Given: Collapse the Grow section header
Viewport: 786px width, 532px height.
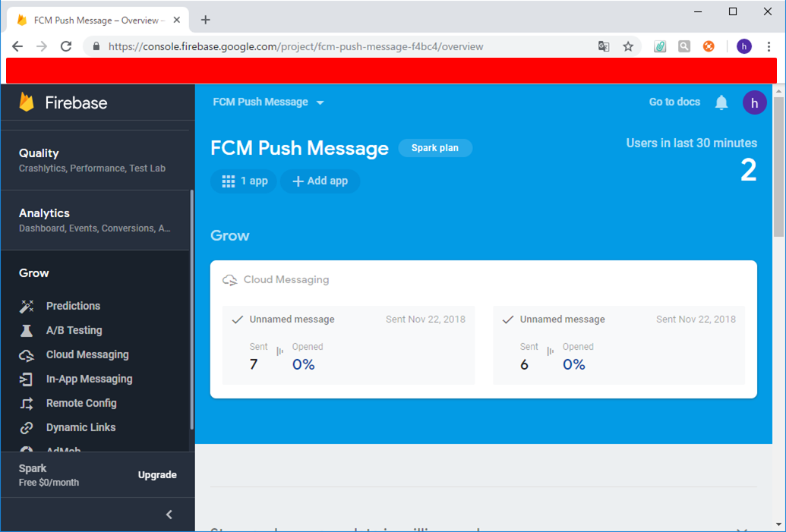Looking at the screenshot, I should [34, 273].
